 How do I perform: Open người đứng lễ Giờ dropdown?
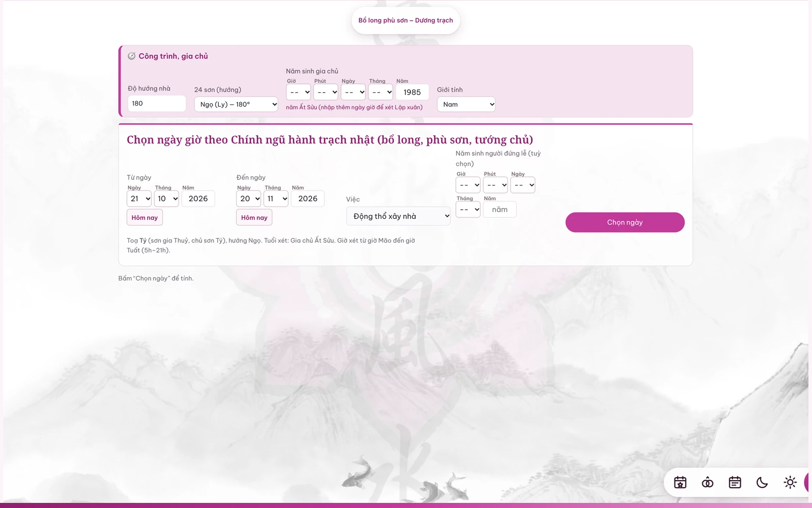(x=468, y=185)
